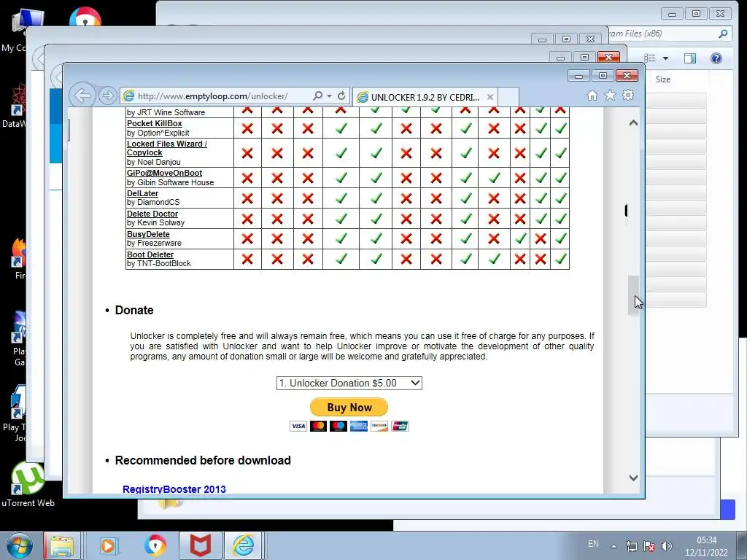Open the RegistryBooster 2013 link
This screenshot has height=560, width=747.
pyautogui.click(x=174, y=489)
